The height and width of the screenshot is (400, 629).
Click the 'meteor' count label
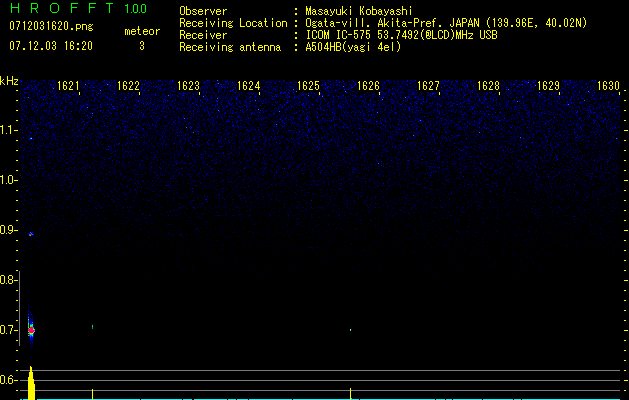[x=142, y=31]
